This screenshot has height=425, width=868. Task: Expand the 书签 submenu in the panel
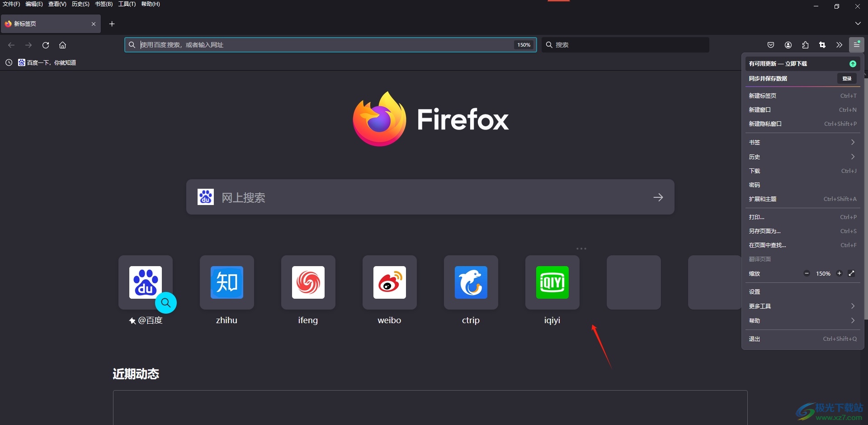tap(803, 142)
